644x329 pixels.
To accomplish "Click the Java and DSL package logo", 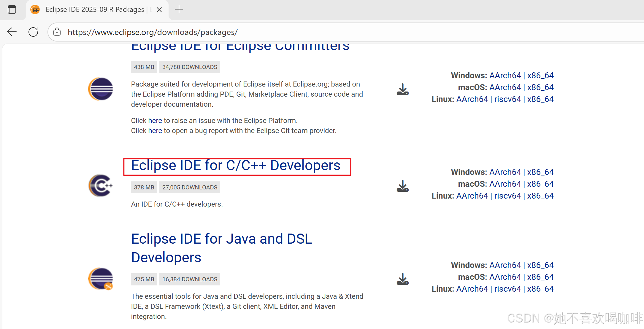I will 101,279.
